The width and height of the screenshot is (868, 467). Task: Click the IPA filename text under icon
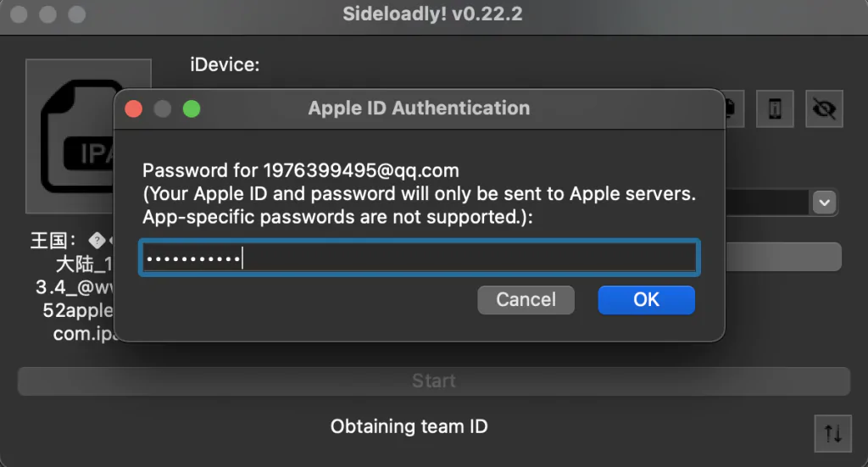[72, 286]
